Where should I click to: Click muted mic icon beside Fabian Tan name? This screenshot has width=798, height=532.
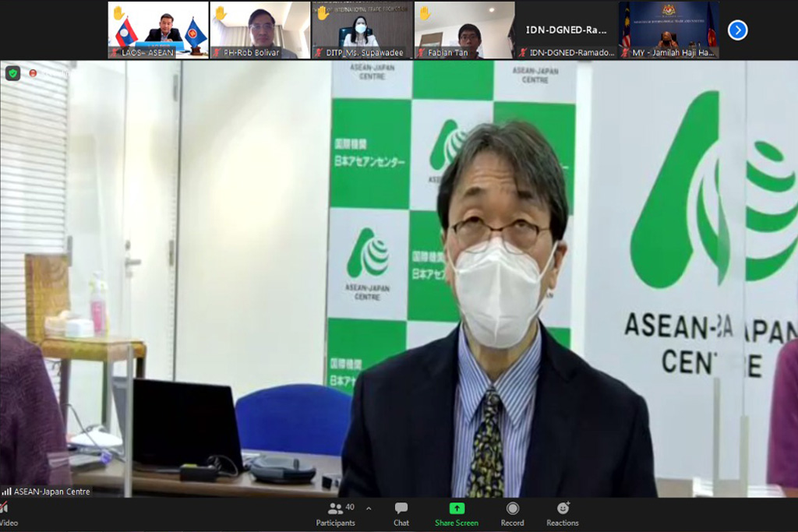421,52
